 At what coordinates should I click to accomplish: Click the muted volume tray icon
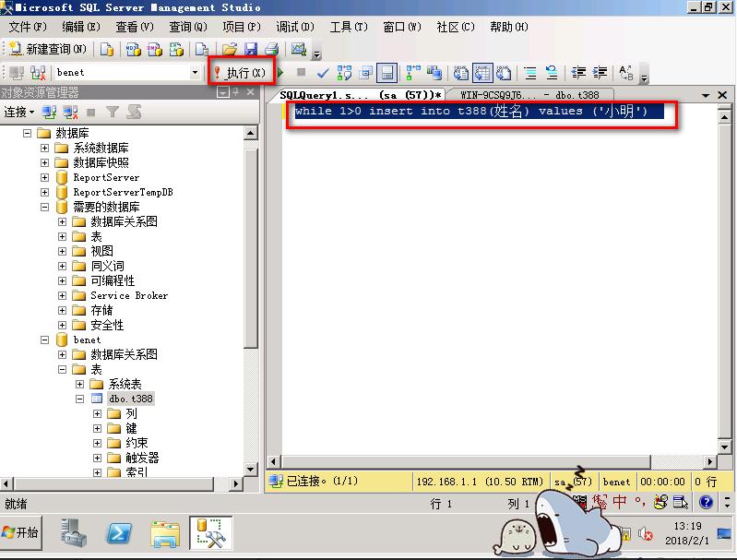pyautogui.click(x=646, y=533)
